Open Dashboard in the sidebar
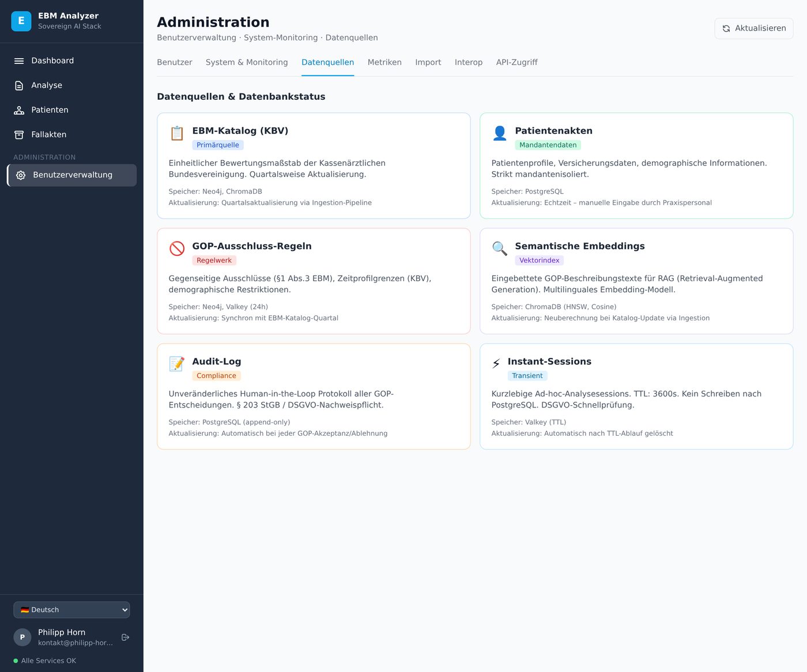This screenshot has height=672, width=807. pyautogui.click(x=71, y=61)
